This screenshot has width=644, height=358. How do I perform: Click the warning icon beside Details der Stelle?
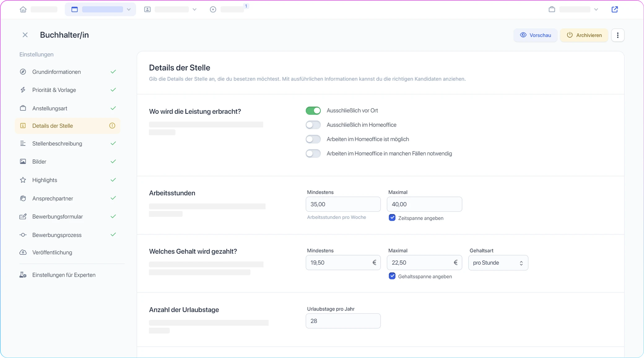pyautogui.click(x=112, y=126)
